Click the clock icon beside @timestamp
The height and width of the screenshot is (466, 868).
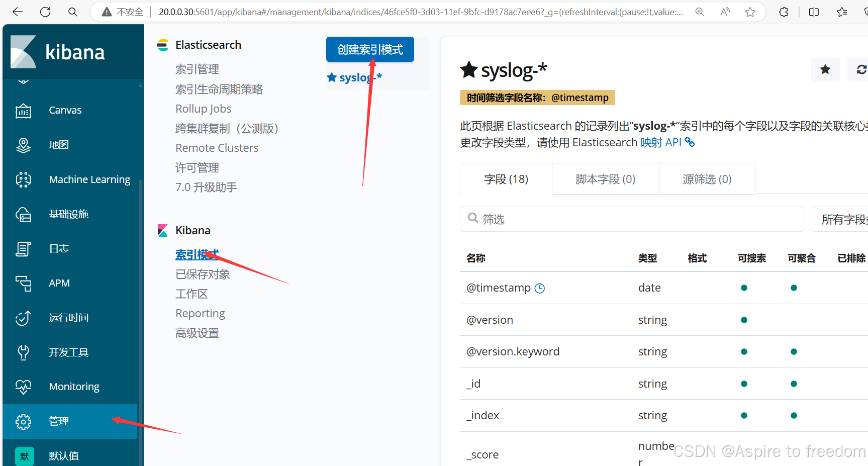pyautogui.click(x=539, y=288)
